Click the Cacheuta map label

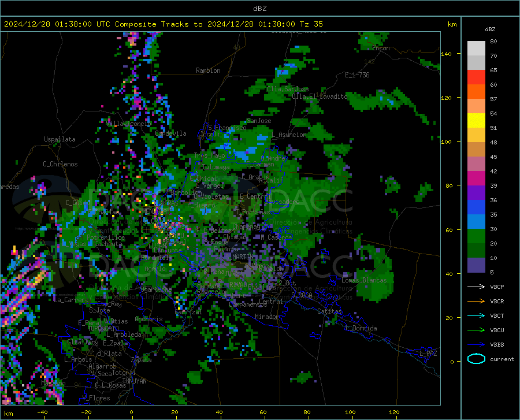click(x=108, y=244)
